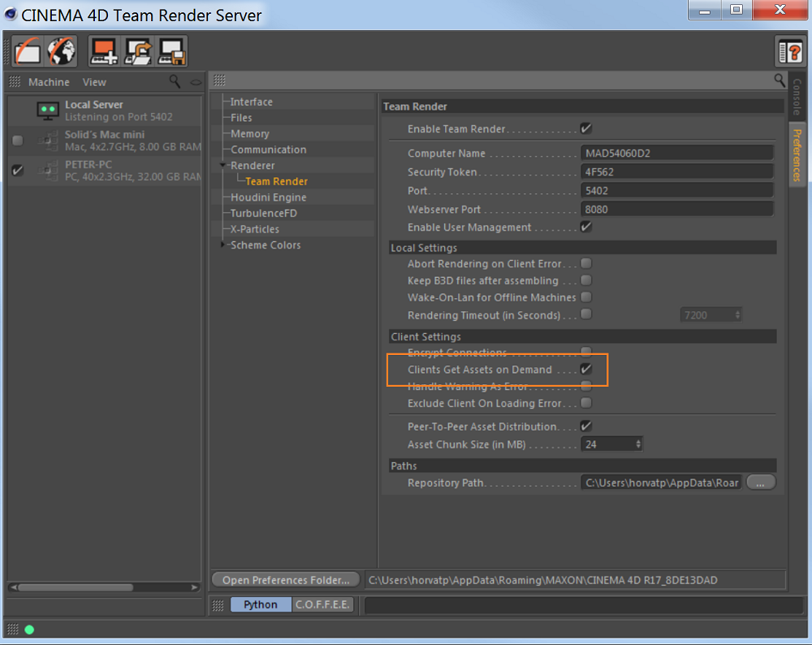Screen dimensions: 812x645
Task: Adjust the Asset Chunk Size stepper arrows
Action: pos(638,444)
